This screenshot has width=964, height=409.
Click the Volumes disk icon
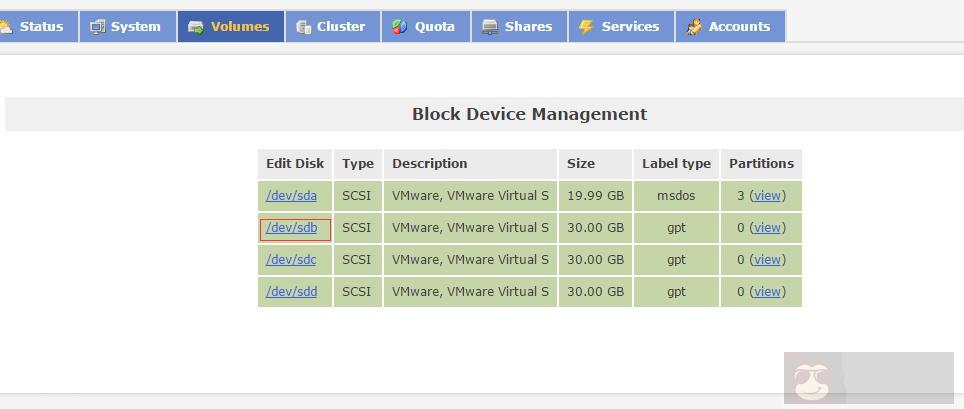coord(195,27)
